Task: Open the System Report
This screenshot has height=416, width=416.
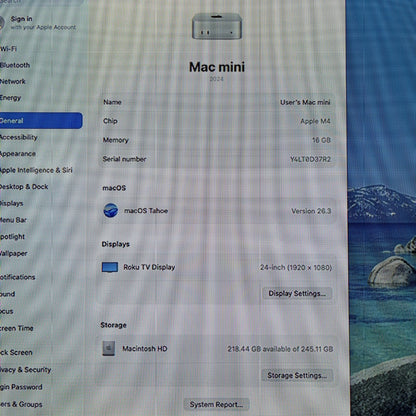Action: click(216, 404)
